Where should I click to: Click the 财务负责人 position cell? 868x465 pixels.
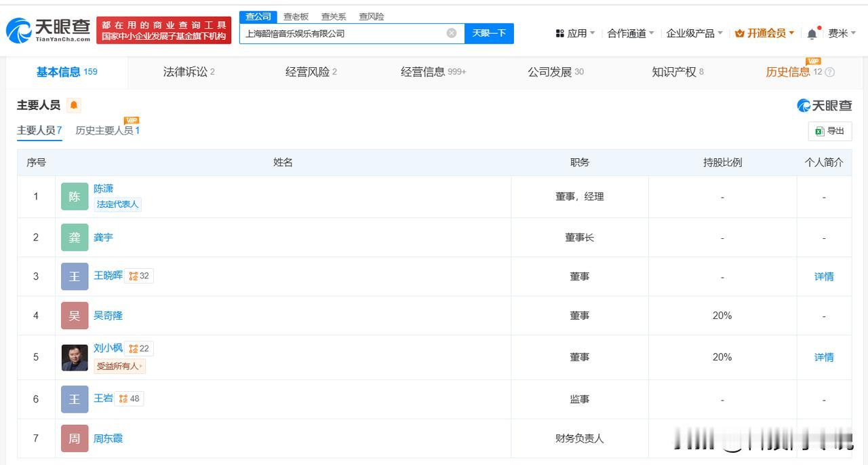[x=580, y=439]
